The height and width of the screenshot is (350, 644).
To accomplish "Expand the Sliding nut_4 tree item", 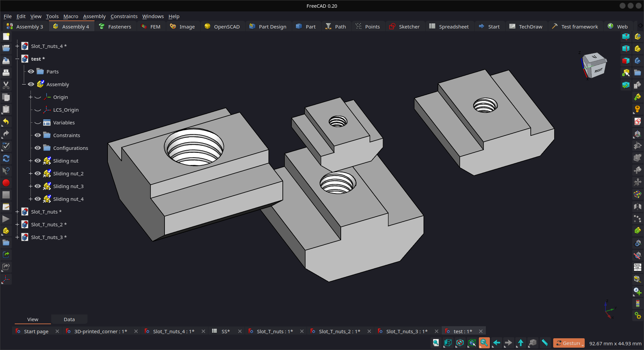I will coord(30,199).
